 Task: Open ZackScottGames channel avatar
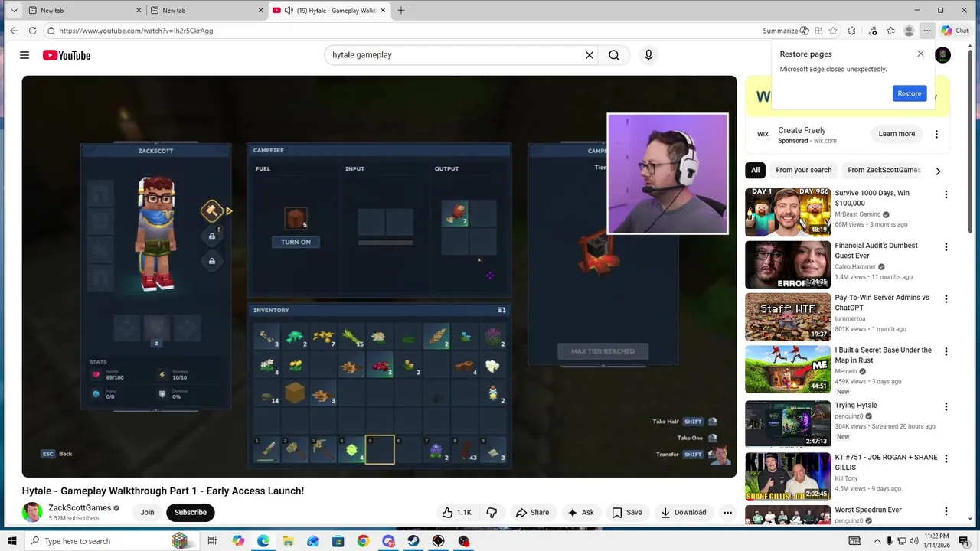tap(32, 513)
